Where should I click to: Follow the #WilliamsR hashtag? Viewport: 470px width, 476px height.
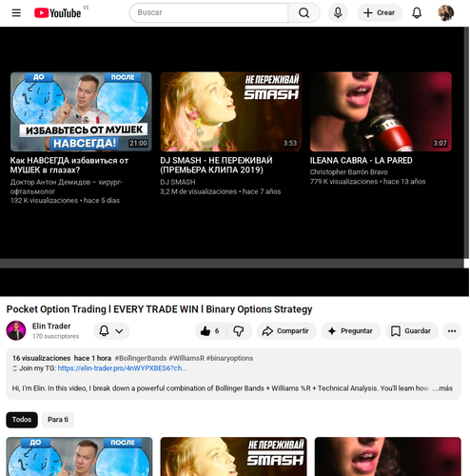point(186,358)
